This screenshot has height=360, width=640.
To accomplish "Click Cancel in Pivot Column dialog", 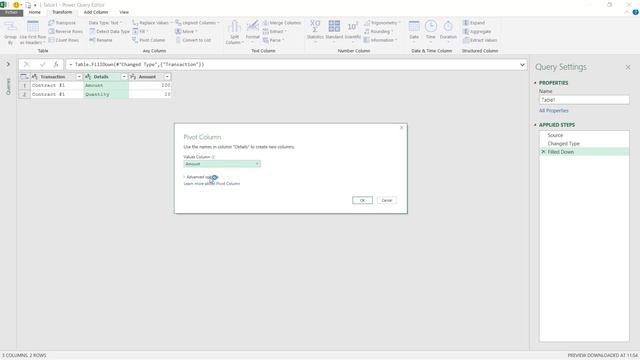I will 387,200.
